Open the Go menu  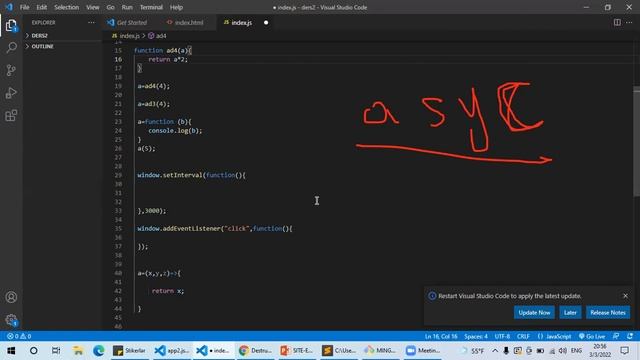[111, 7]
